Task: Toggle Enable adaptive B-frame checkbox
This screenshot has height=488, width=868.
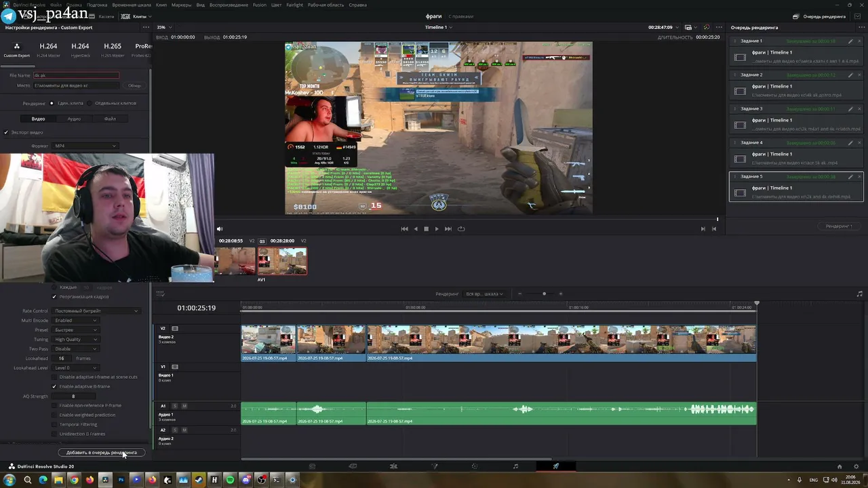Action: [x=54, y=386]
